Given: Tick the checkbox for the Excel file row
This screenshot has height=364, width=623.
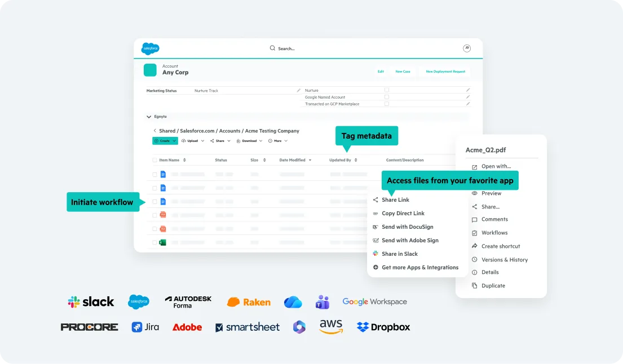Looking at the screenshot, I should tap(154, 242).
